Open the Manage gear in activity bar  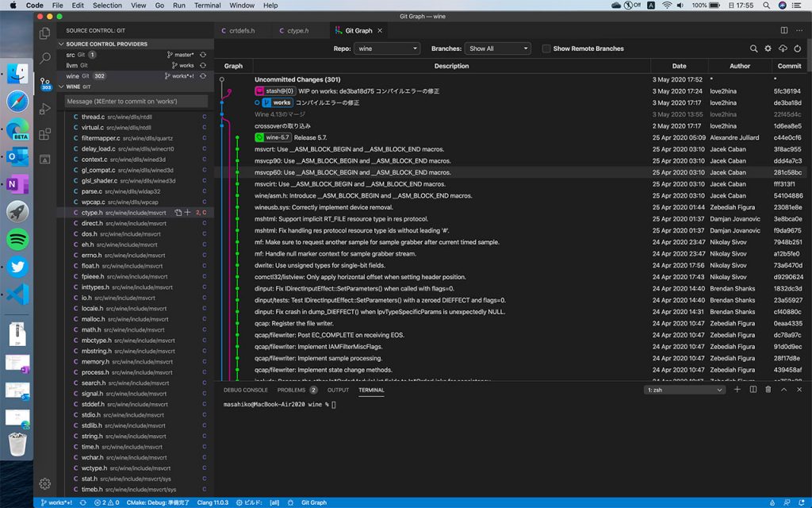[45, 483]
